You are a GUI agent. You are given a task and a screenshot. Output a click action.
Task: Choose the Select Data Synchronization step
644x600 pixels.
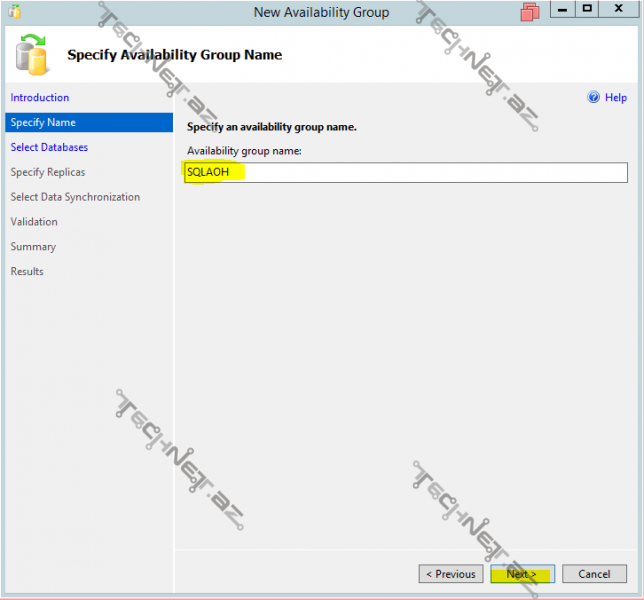coord(75,197)
